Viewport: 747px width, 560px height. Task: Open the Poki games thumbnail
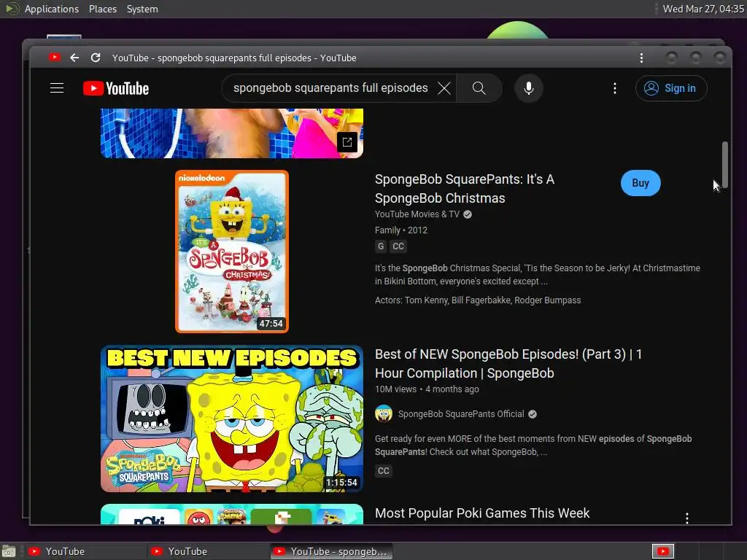coord(231,514)
